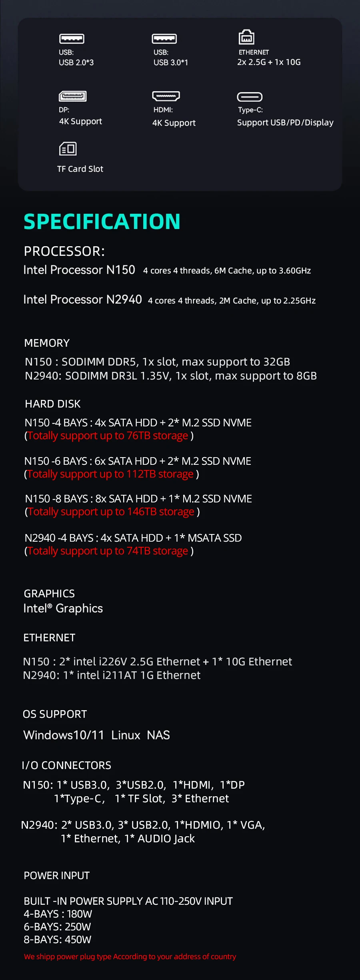Click the POWER INPUT heading
The image size is (360, 980).
point(57,876)
